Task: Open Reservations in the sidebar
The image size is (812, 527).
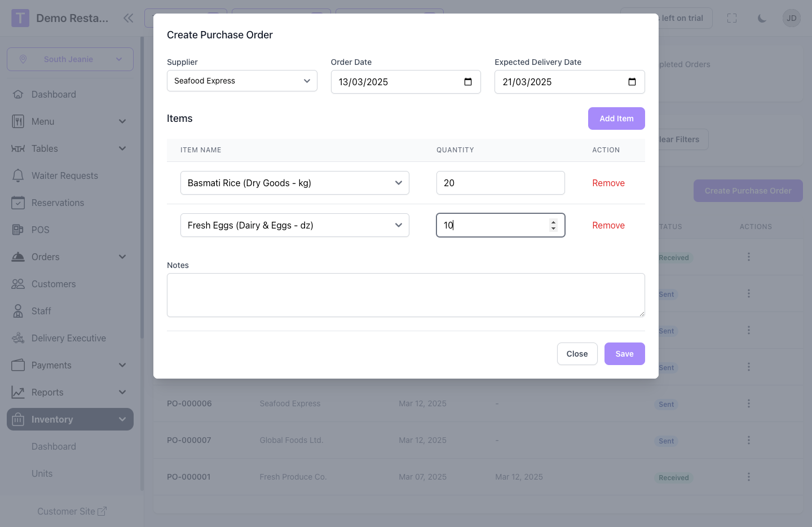Action: pos(58,203)
